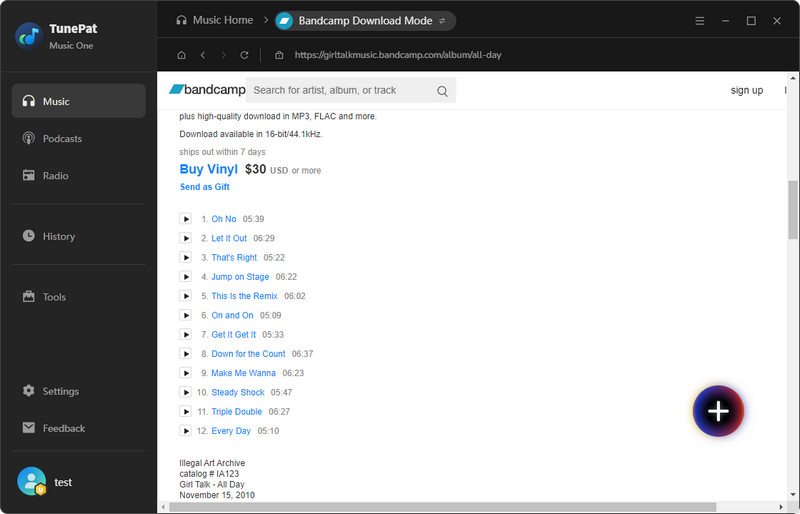This screenshot has height=514, width=800.
Task: Click the 'ships out within 7 days' text
Action: [x=222, y=152]
